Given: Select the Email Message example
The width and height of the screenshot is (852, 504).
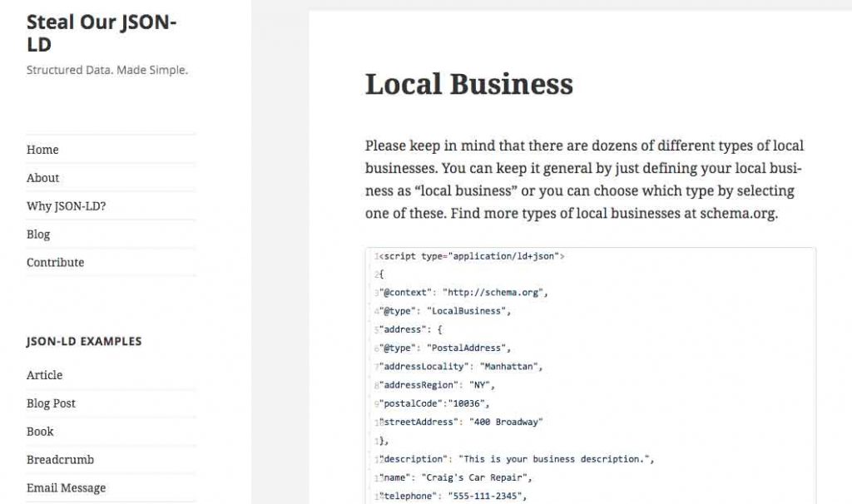Looking at the screenshot, I should [66, 488].
